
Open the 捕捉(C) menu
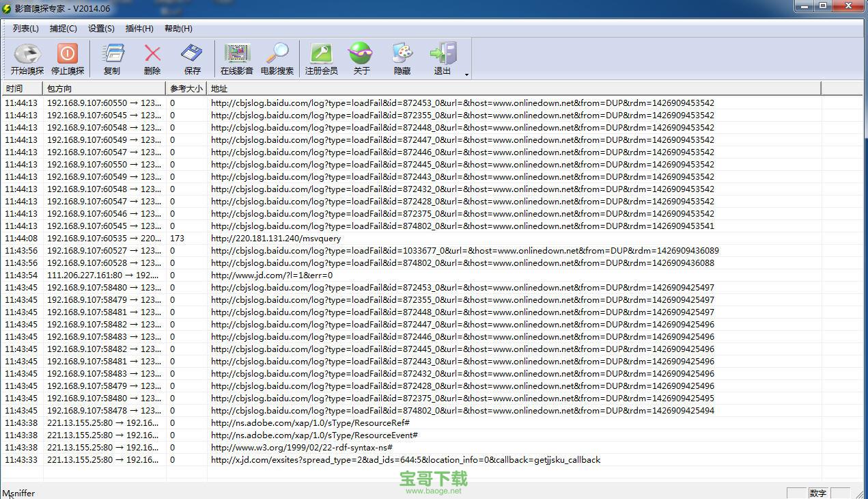click(x=64, y=29)
